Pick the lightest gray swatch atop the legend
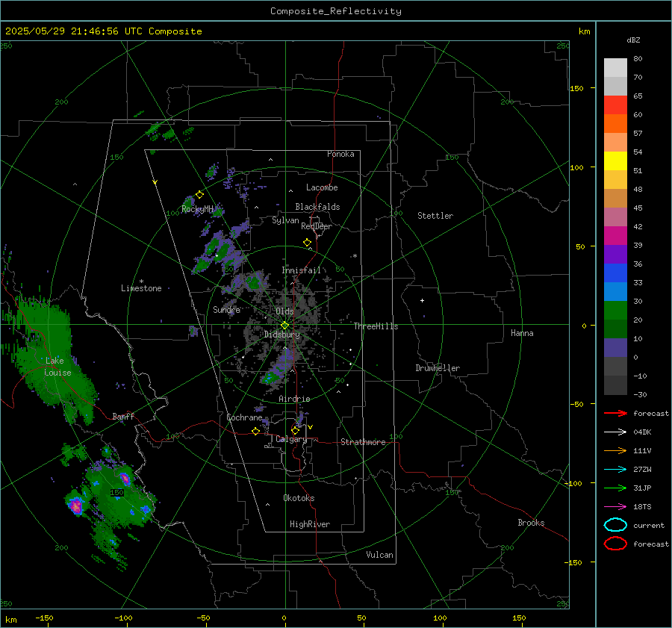This screenshot has height=628, width=672. 615,68
